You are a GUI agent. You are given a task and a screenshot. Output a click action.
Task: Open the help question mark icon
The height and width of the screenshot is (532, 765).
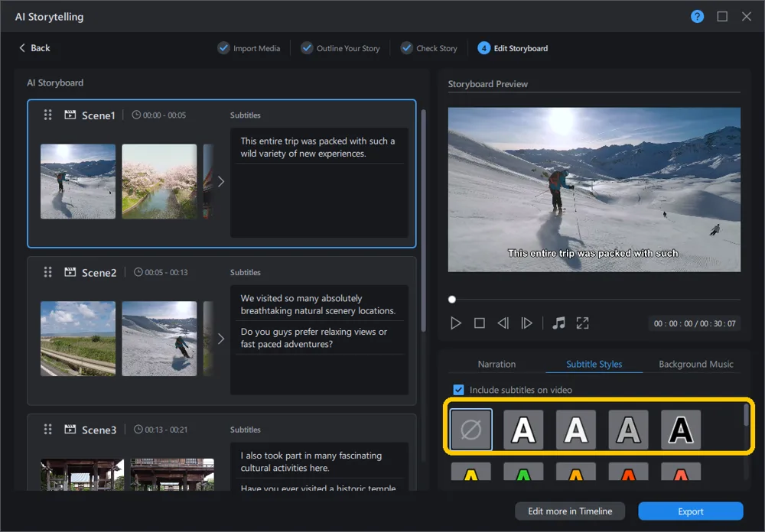click(697, 17)
